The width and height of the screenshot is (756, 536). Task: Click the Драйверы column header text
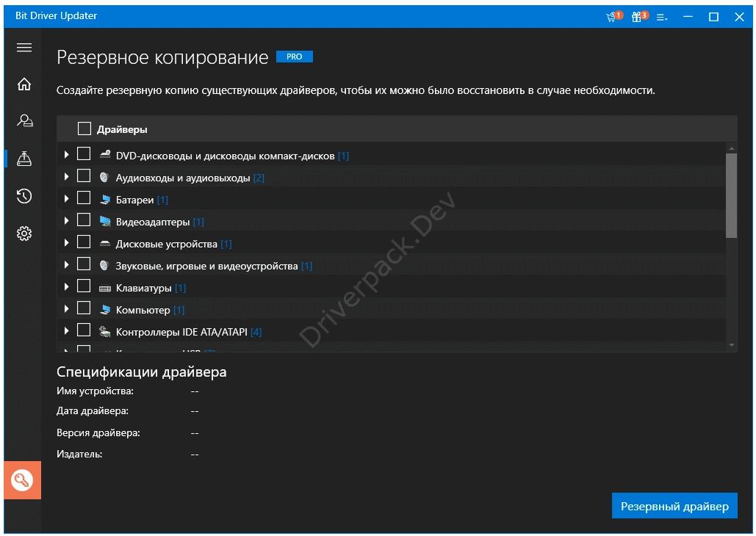122,130
